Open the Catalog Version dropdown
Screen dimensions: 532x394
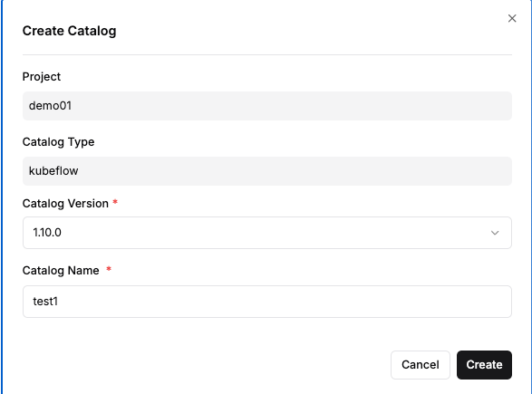pos(267,233)
